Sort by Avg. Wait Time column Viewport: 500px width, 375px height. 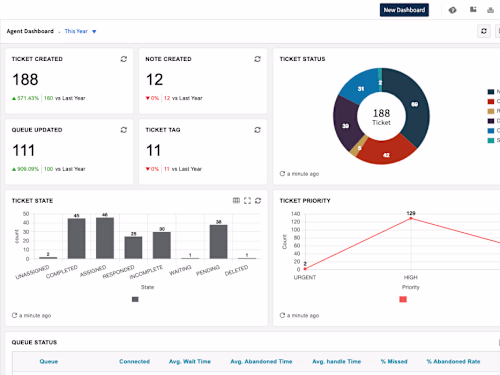point(190,361)
